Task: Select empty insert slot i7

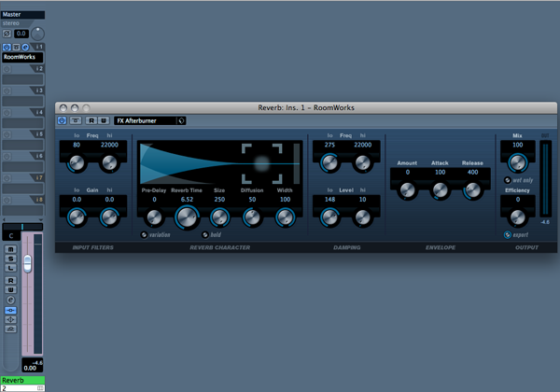Action: pos(22,189)
